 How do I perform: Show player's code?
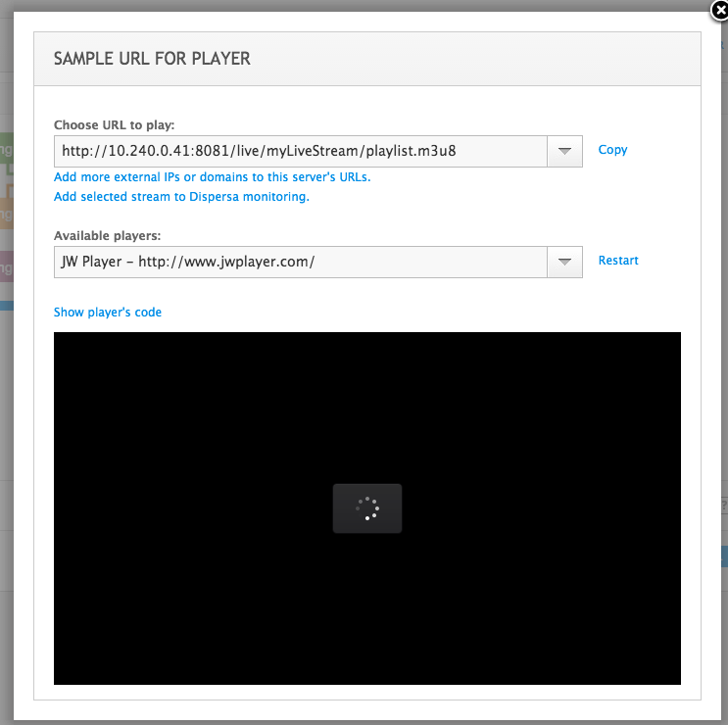click(x=108, y=313)
